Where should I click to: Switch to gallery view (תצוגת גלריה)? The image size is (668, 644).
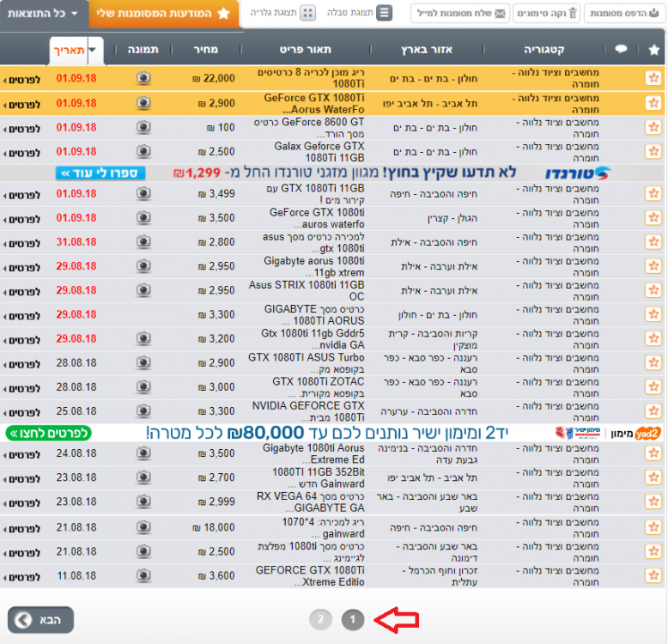coord(282,13)
